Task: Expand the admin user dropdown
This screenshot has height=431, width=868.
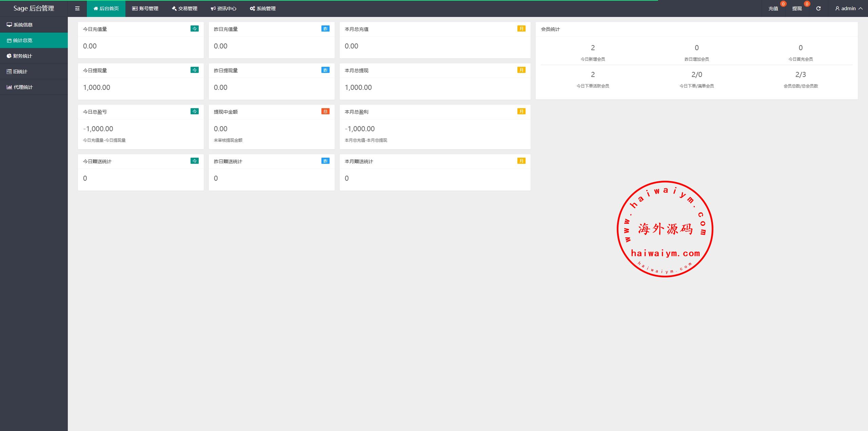Action: point(849,8)
